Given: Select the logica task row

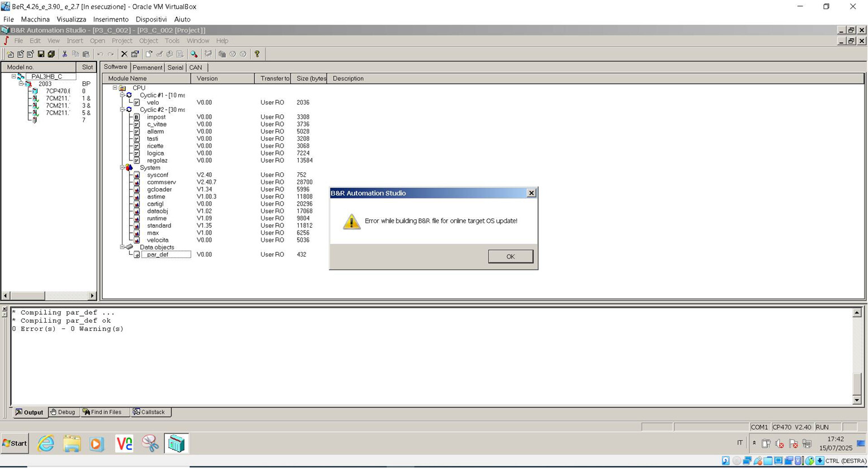Looking at the screenshot, I should (155, 153).
